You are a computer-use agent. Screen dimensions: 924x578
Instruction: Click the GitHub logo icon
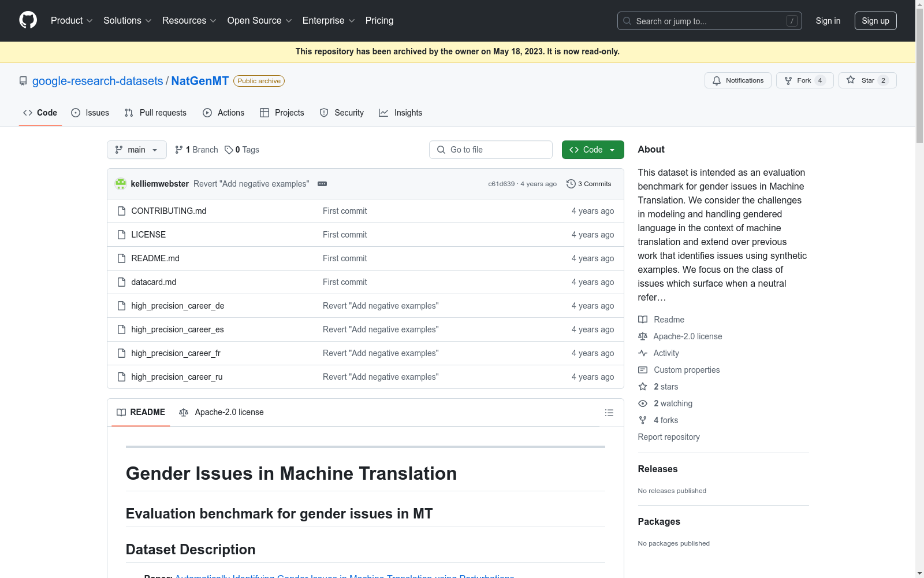[x=28, y=20]
